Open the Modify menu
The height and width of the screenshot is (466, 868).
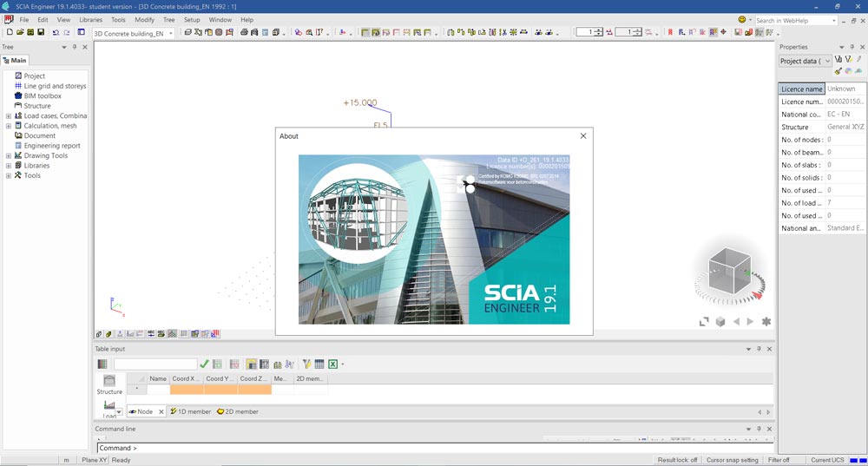click(x=144, y=20)
